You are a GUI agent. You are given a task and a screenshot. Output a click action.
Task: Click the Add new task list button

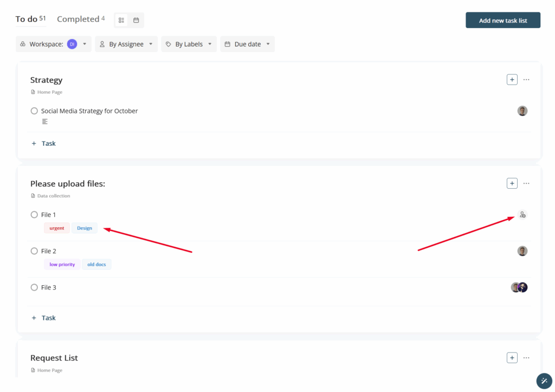pos(502,21)
